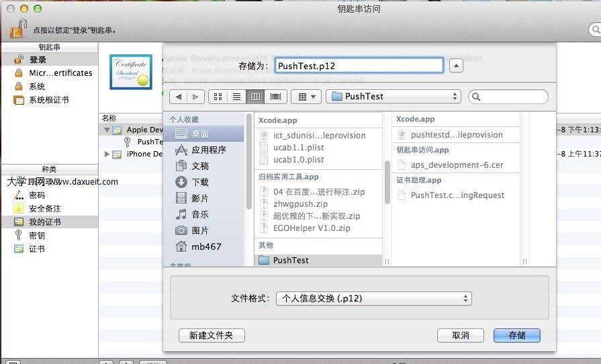This screenshot has width=601, height=364.
Task: Go back using the left arrow button
Action: [x=179, y=97]
